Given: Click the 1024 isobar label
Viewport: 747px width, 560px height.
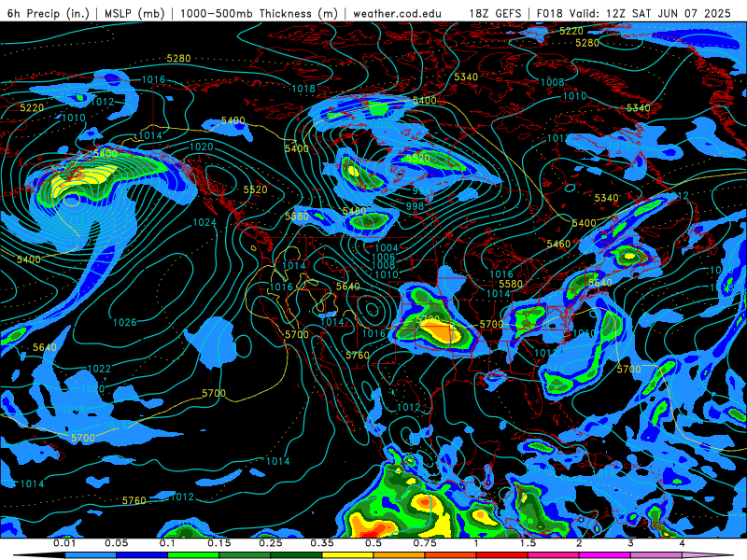Looking at the screenshot, I should tap(204, 222).
